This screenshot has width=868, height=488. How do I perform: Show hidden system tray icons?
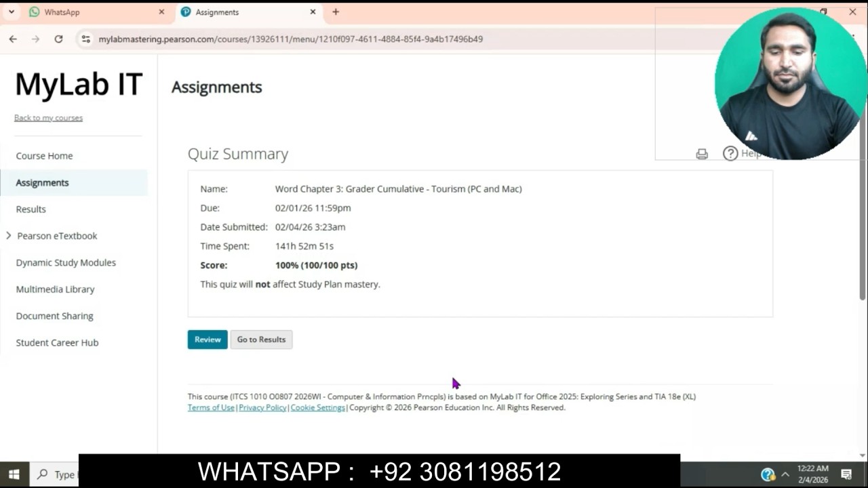point(785,474)
